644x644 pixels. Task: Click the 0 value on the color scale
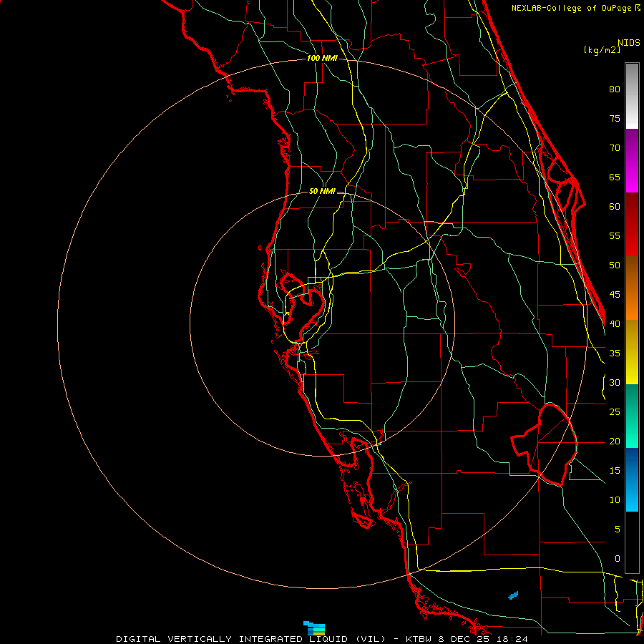point(618,559)
